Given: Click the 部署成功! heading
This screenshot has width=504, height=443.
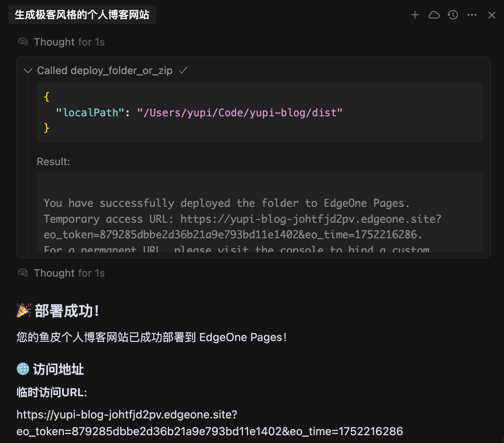Looking at the screenshot, I should [67, 311].
